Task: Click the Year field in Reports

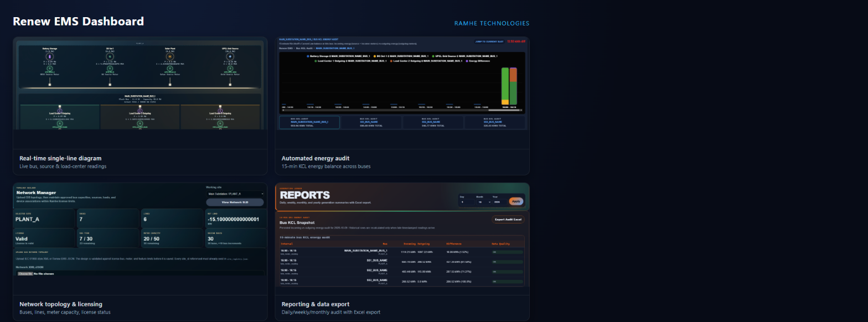Action: (500, 202)
